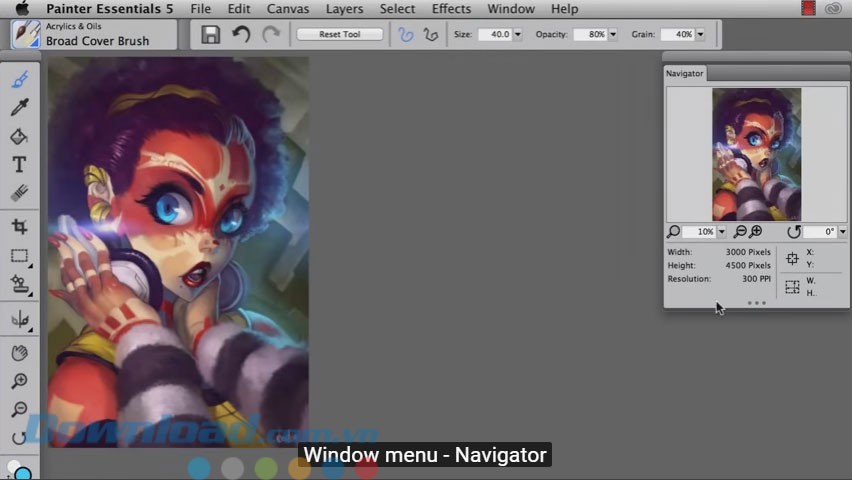The height and width of the screenshot is (480, 852).
Task: Open the Window menu
Action: coord(510,9)
